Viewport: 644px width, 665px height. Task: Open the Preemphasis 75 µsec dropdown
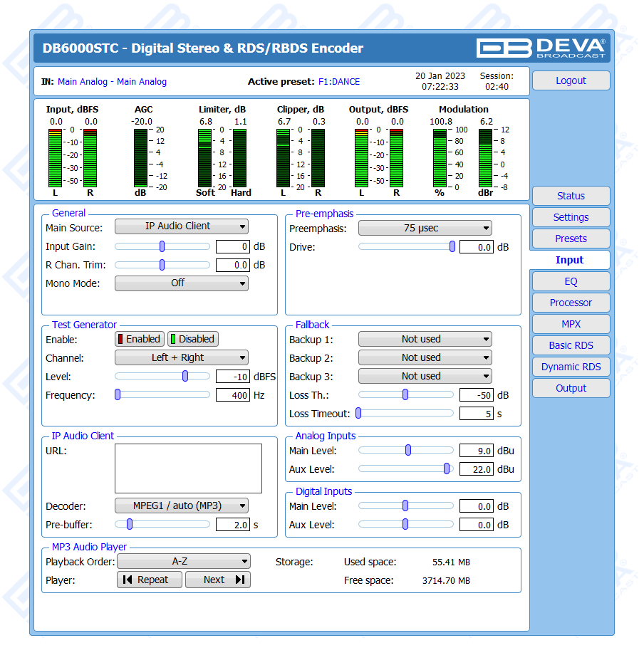[425, 228]
